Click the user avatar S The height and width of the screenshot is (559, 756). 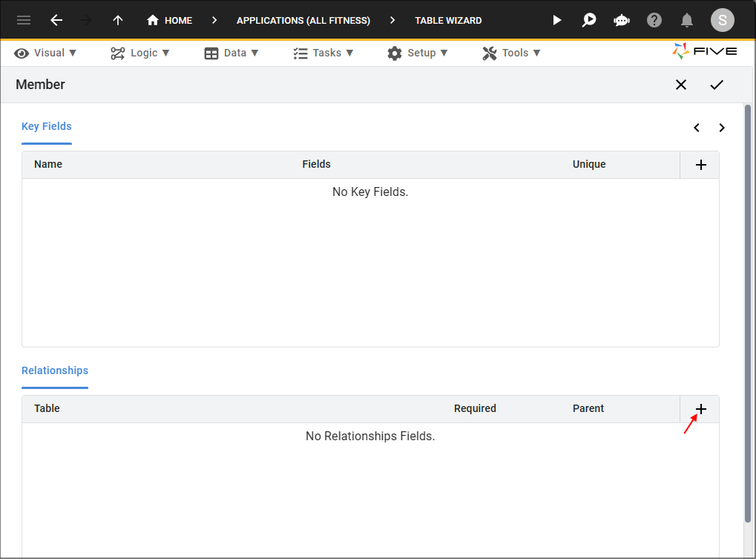pos(723,20)
